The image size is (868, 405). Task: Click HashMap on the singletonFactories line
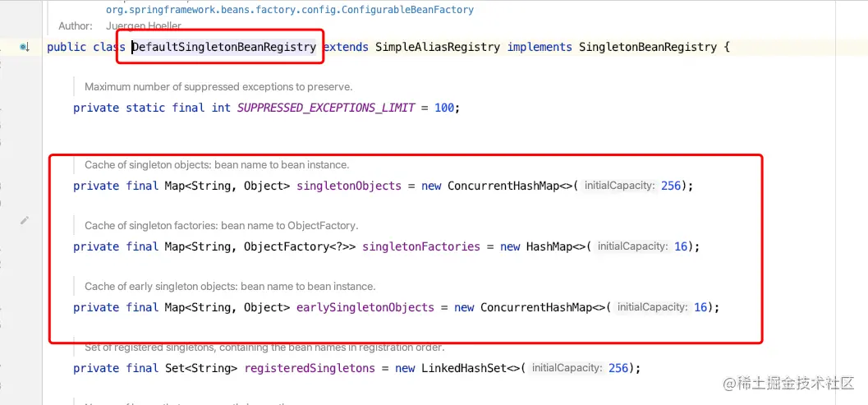tap(549, 247)
